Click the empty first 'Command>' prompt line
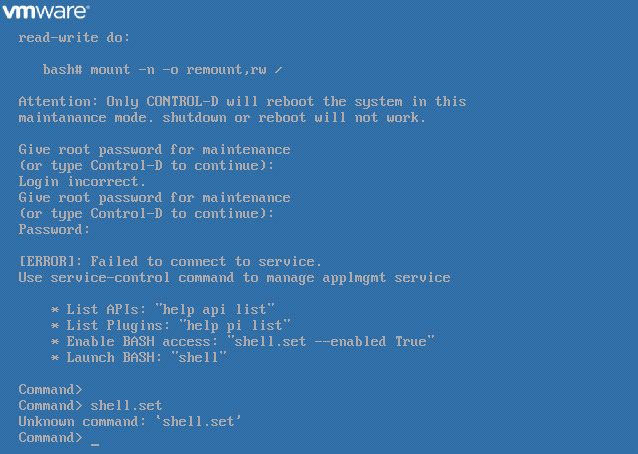This screenshot has height=454, width=638. [x=50, y=390]
